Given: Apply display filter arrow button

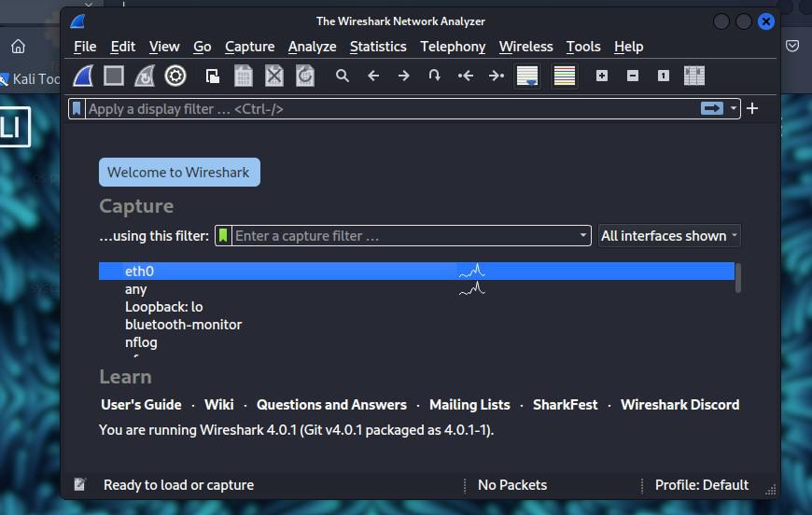Looking at the screenshot, I should pyautogui.click(x=711, y=108).
